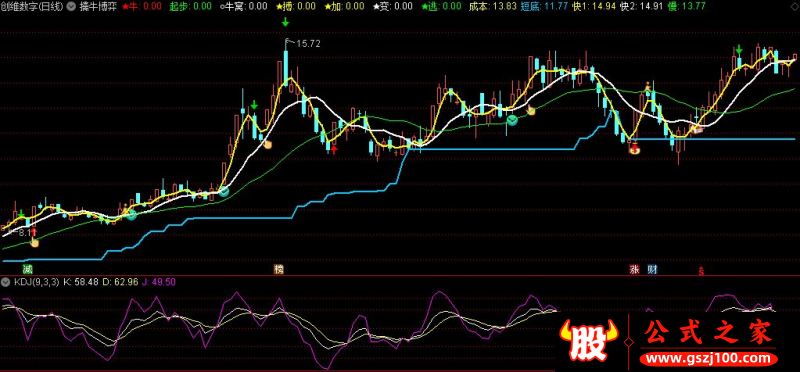Click the small red s timeline marker
Screen dimensions: 800x372
pos(702,270)
